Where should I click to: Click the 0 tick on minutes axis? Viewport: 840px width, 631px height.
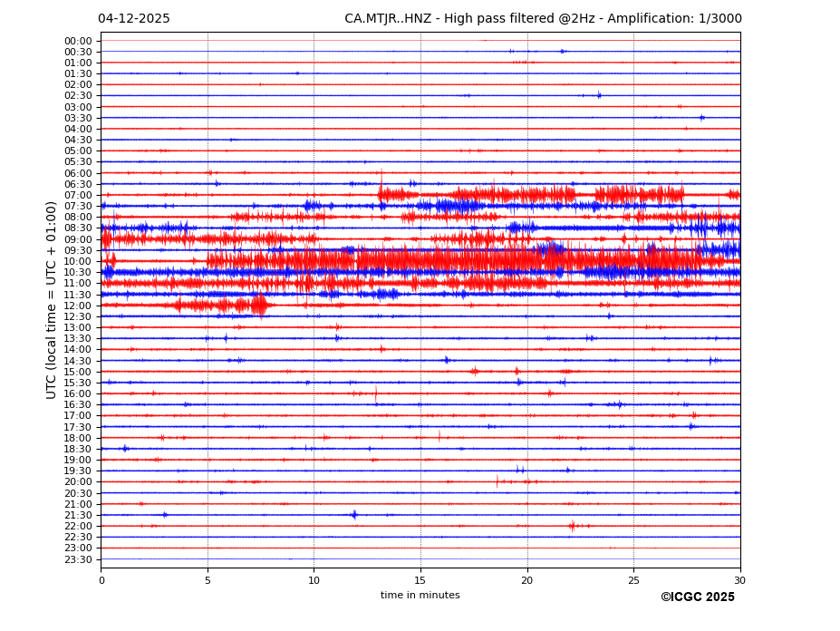coord(101,580)
